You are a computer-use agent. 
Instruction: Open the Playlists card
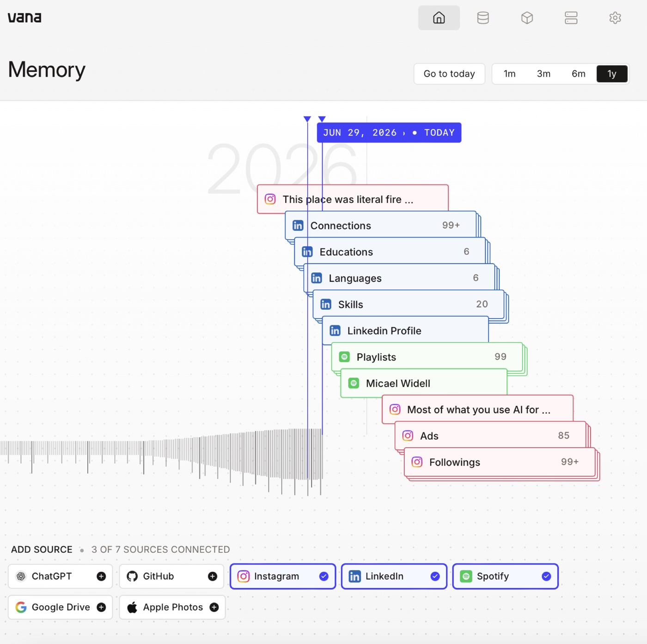[427, 356]
